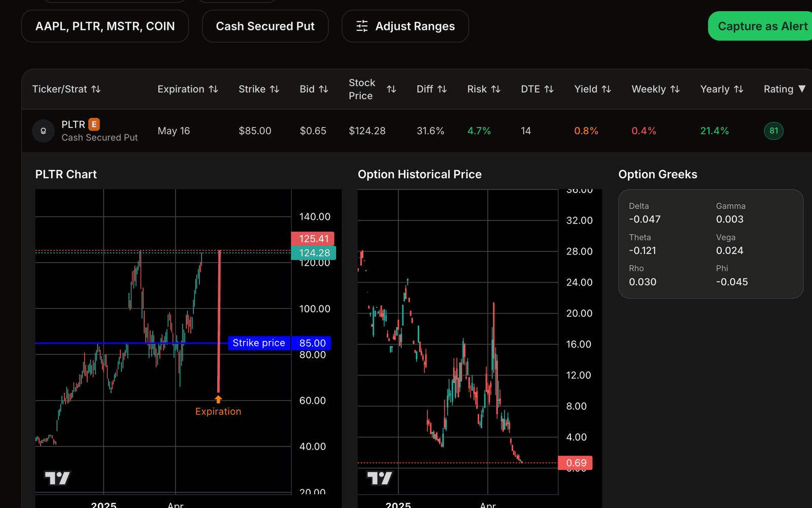Open TradingView logo on Option Historical Price chart

point(380,478)
